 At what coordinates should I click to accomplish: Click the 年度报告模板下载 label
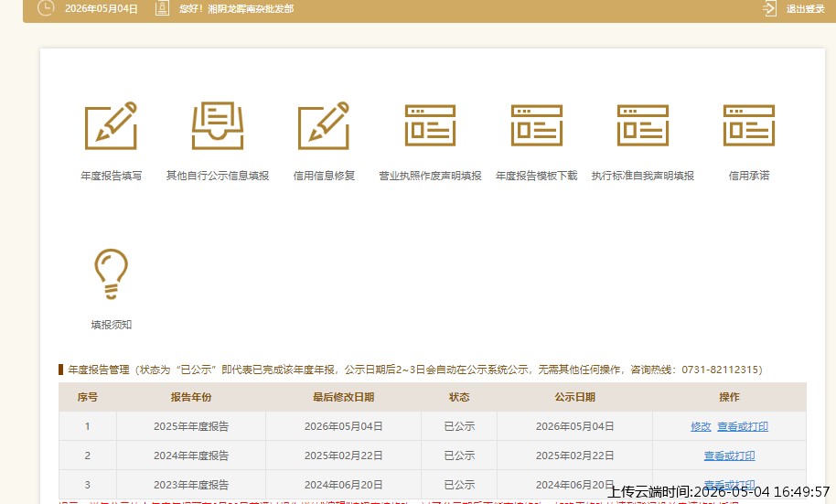pos(536,176)
